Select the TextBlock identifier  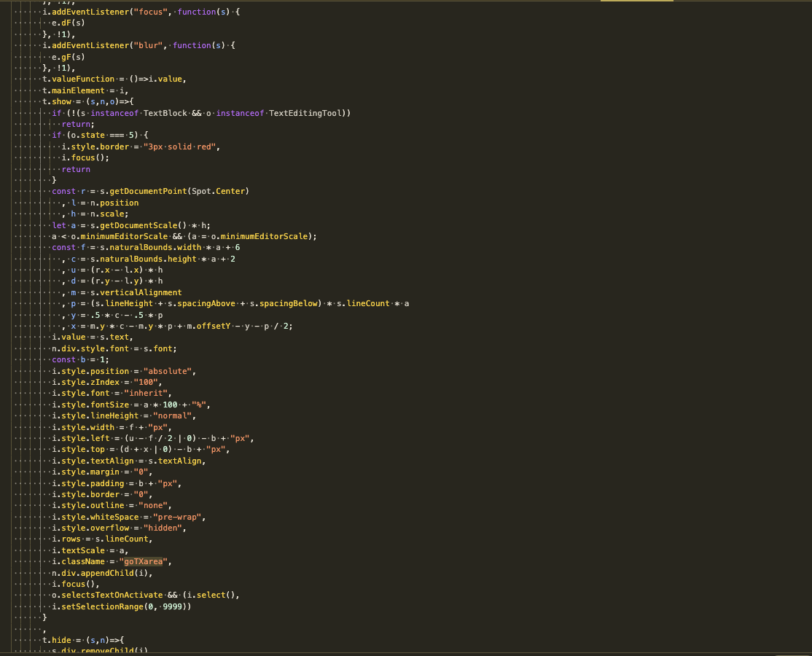coord(165,114)
